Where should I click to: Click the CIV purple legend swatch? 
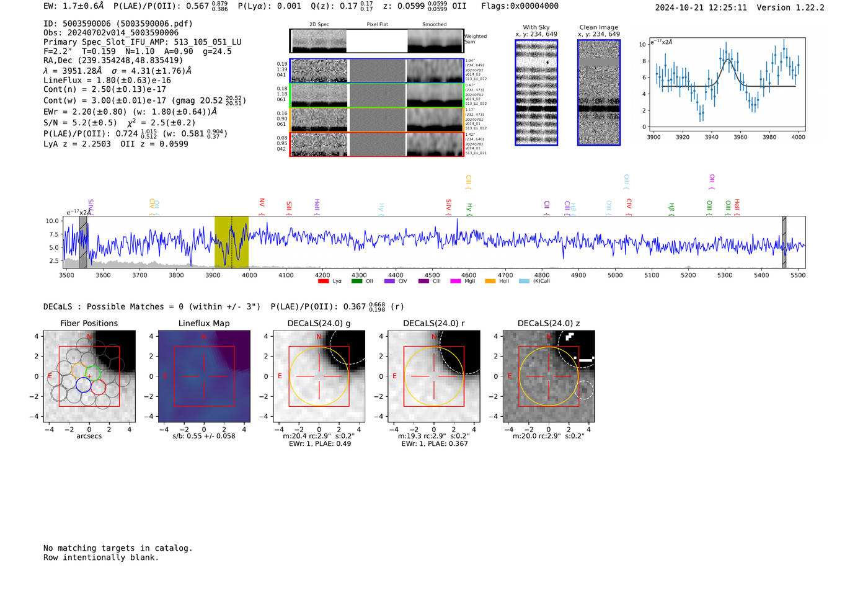point(389,282)
